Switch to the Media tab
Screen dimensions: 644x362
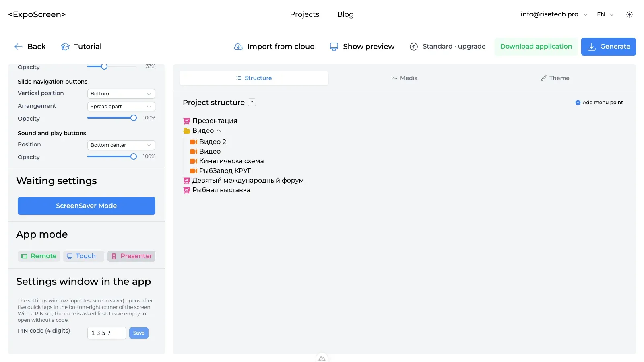(405, 78)
